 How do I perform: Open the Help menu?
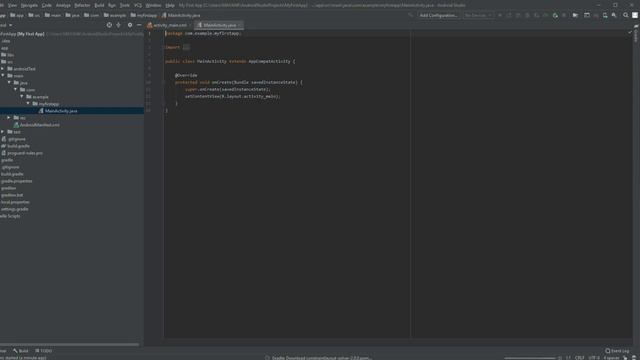tap(170, 5)
